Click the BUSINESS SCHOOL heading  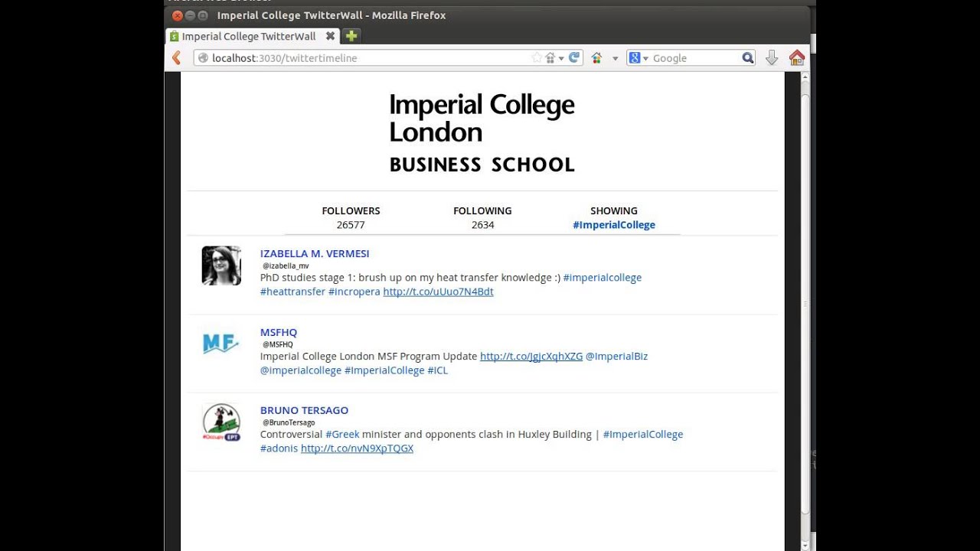(482, 165)
